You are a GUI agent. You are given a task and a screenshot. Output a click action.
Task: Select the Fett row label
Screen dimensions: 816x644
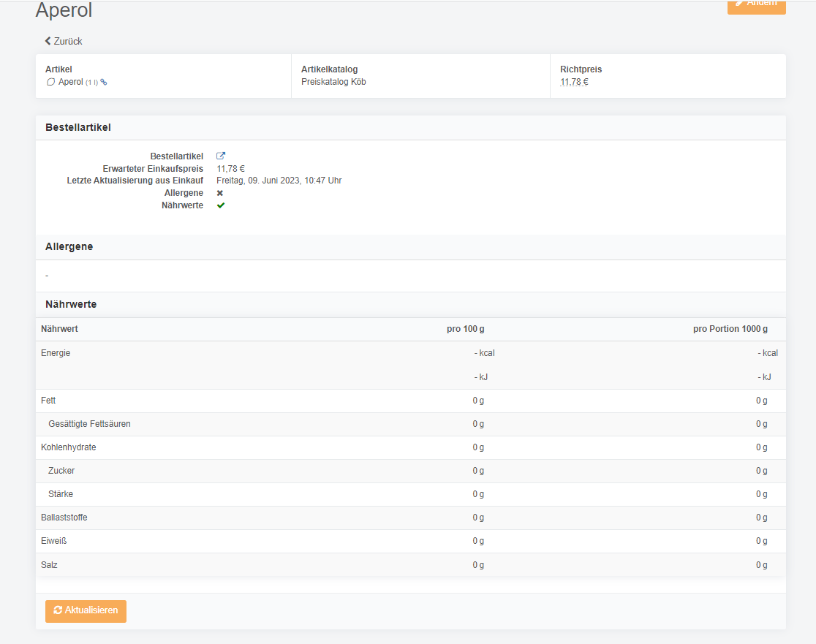pyautogui.click(x=48, y=401)
